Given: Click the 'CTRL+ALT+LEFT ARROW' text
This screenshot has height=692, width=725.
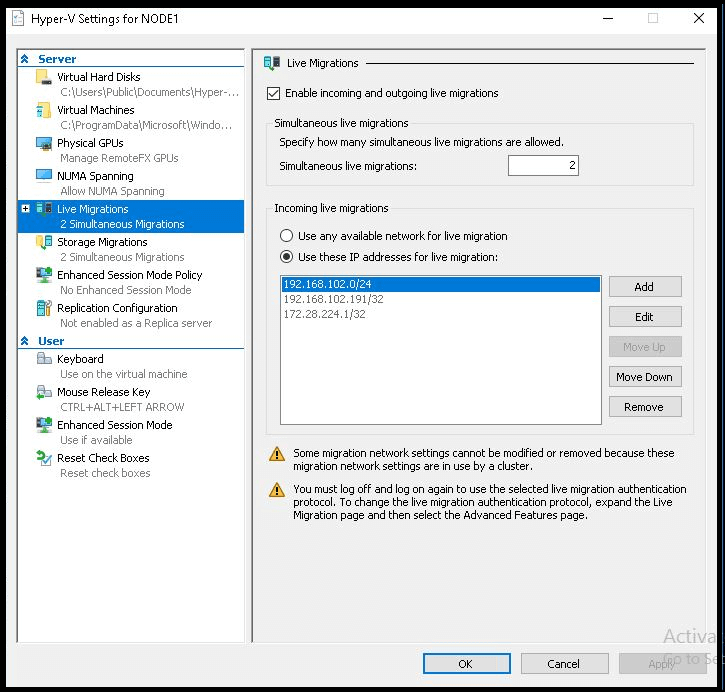Looking at the screenshot, I should point(122,407).
